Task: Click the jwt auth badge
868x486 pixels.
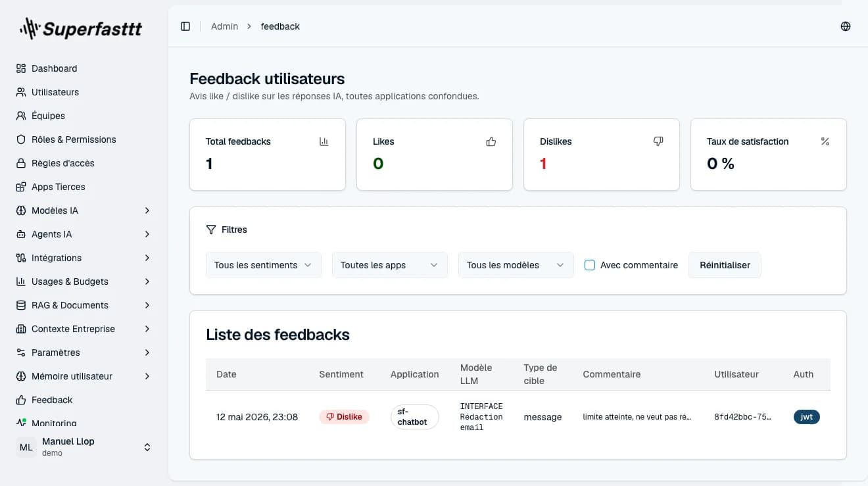Action: click(807, 417)
